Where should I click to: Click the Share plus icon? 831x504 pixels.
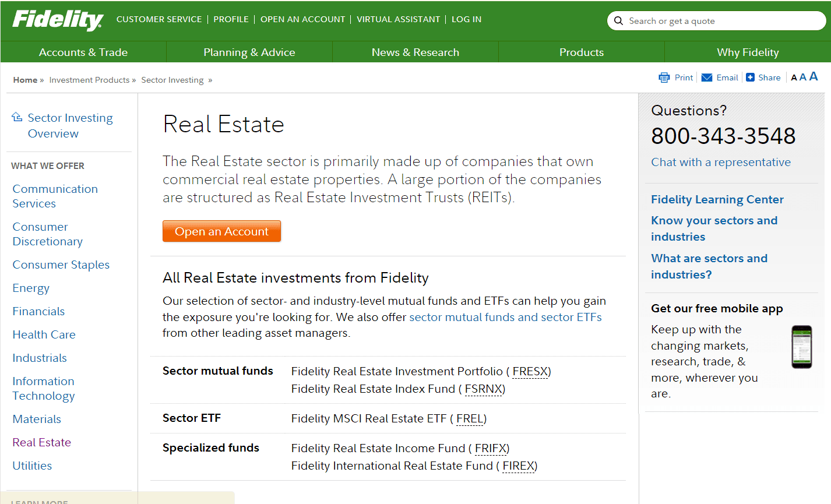[750, 77]
